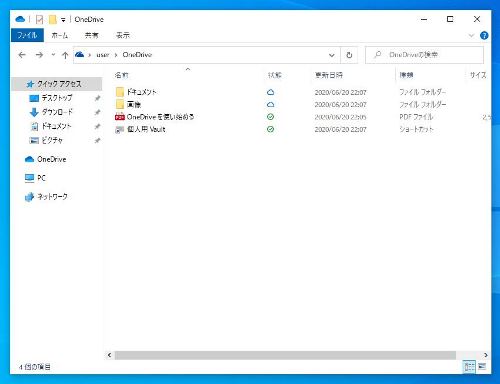Expand the chevron before 'user' breadcrumb

(90, 55)
